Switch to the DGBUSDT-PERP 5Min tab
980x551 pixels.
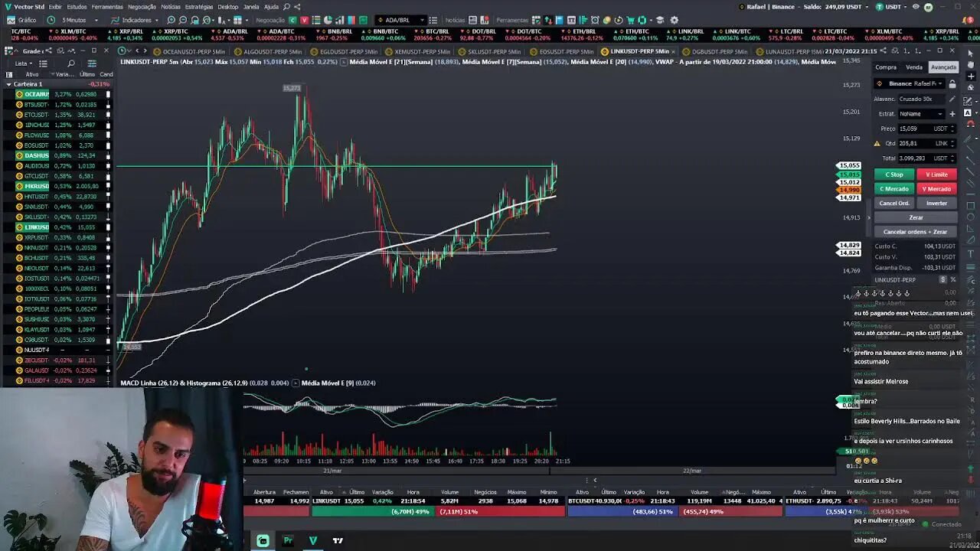click(x=714, y=51)
